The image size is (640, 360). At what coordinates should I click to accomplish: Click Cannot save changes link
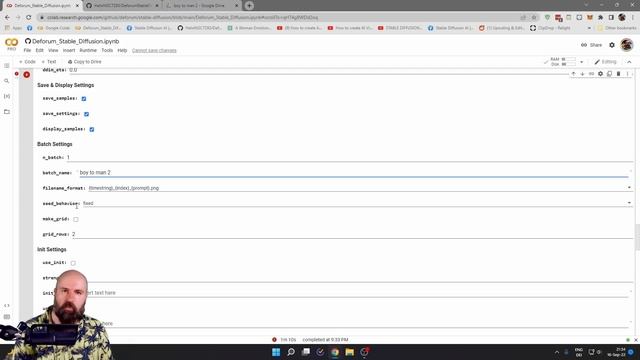click(154, 51)
